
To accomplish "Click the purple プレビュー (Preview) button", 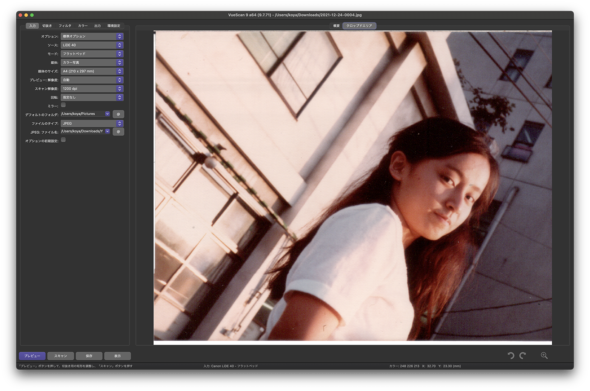I will click(32, 356).
